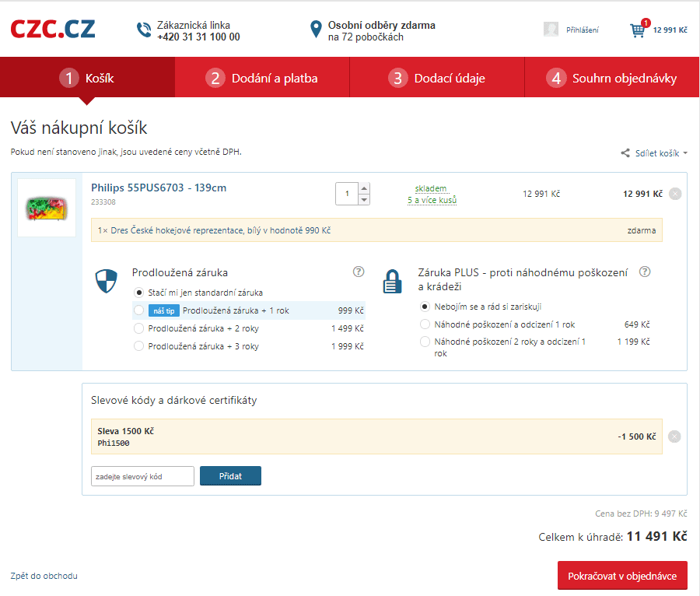Click 'Osobní odběry zdarma' text

click(382, 25)
